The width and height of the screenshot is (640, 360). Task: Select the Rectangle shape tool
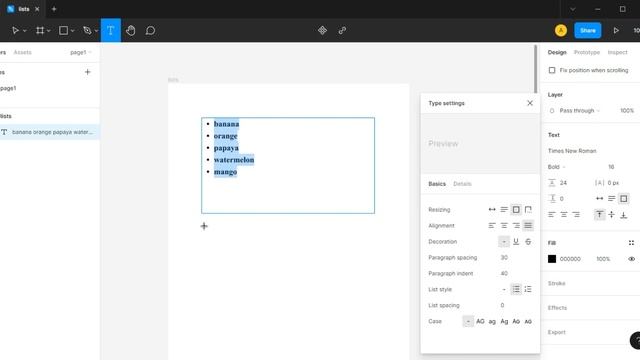pos(63,31)
